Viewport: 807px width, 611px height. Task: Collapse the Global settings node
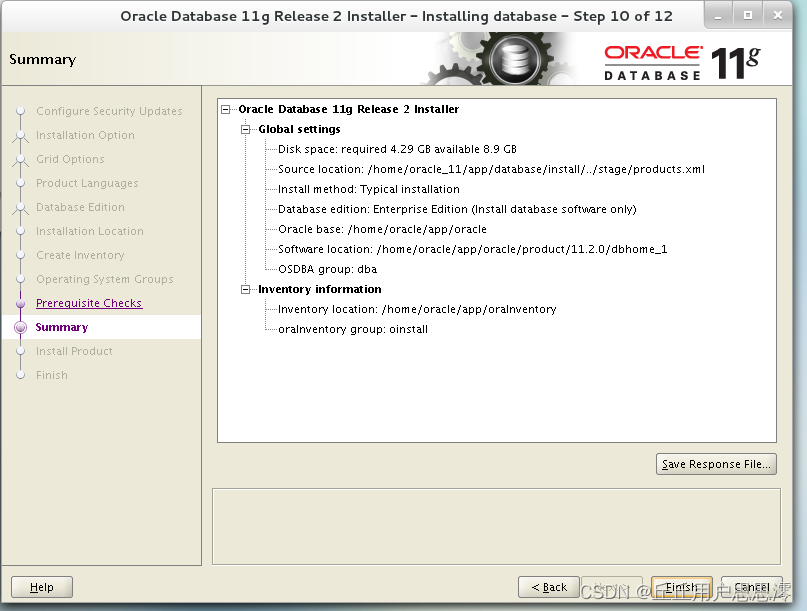pos(245,129)
